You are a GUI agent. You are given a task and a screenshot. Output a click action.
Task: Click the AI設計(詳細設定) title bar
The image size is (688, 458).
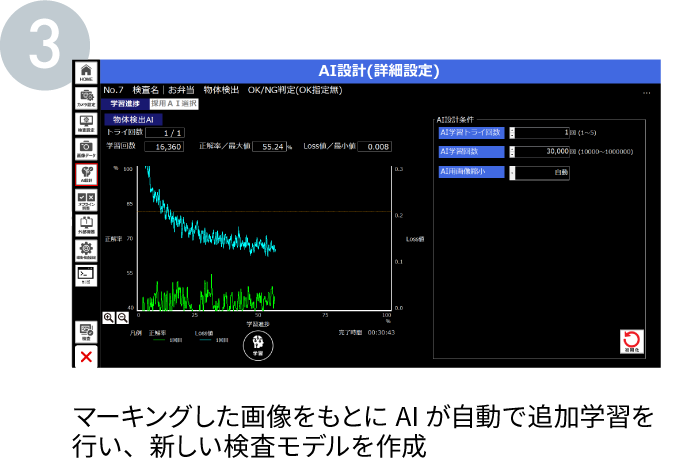[380, 71]
